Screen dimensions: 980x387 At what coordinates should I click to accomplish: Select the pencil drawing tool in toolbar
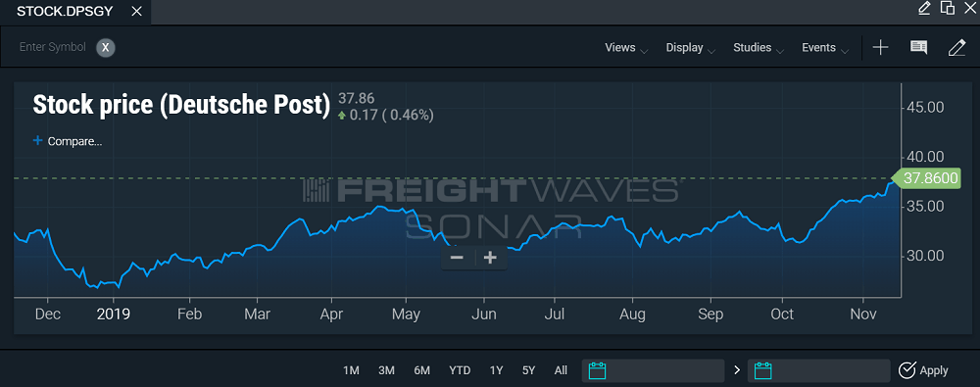point(956,47)
